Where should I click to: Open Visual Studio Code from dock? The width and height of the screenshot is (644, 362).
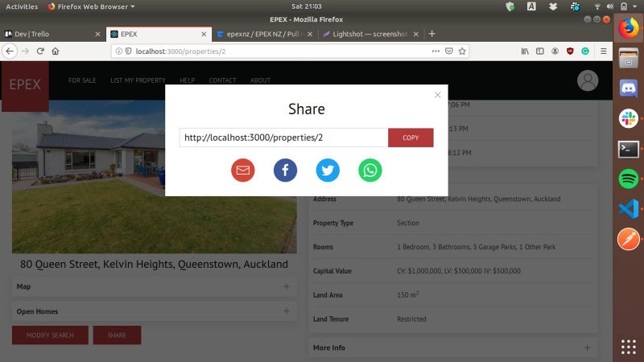(629, 209)
